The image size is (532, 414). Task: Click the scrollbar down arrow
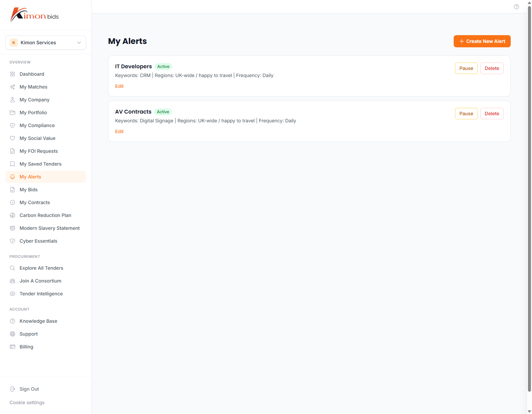529,411
